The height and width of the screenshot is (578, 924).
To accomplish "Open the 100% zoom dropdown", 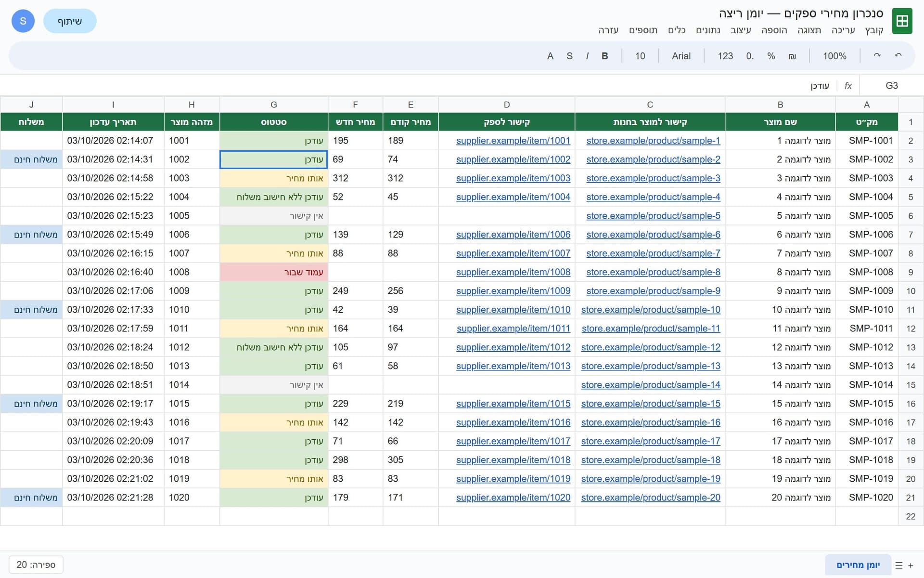I will [x=834, y=56].
